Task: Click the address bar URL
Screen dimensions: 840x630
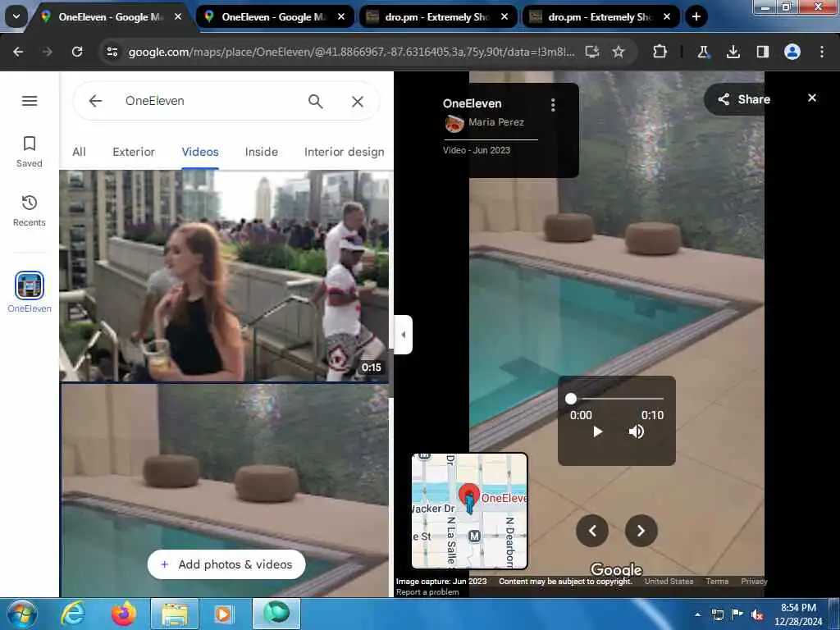Action: (x=351, y=52)
